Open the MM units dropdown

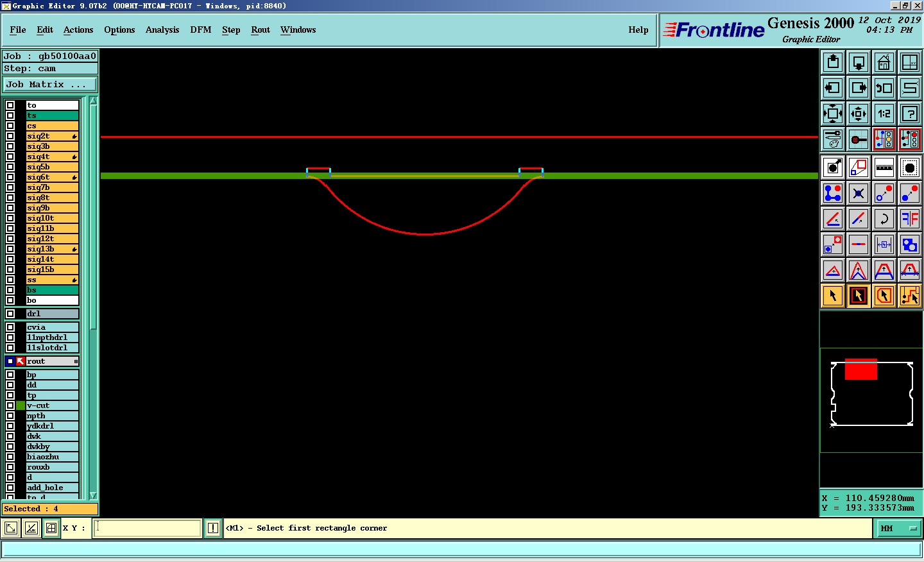(x=898, y=528)
